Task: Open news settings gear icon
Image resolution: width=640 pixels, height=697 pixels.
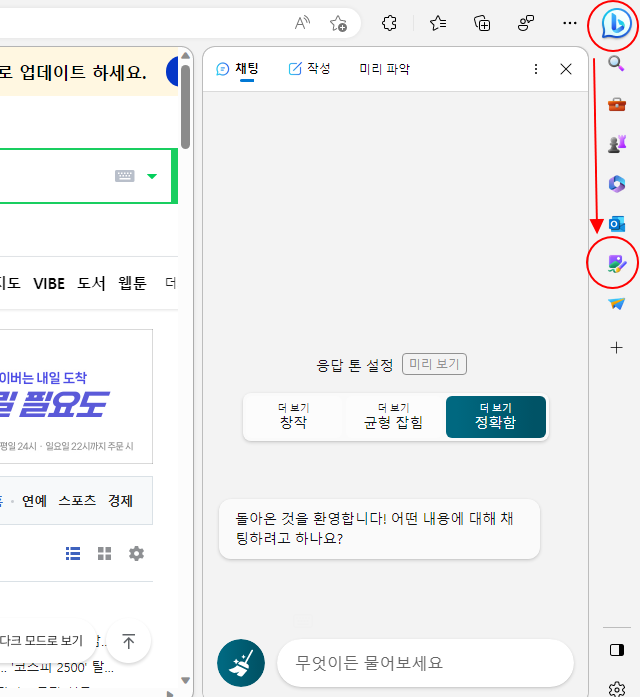Action: pyautogui.click(x=136, y=553)
